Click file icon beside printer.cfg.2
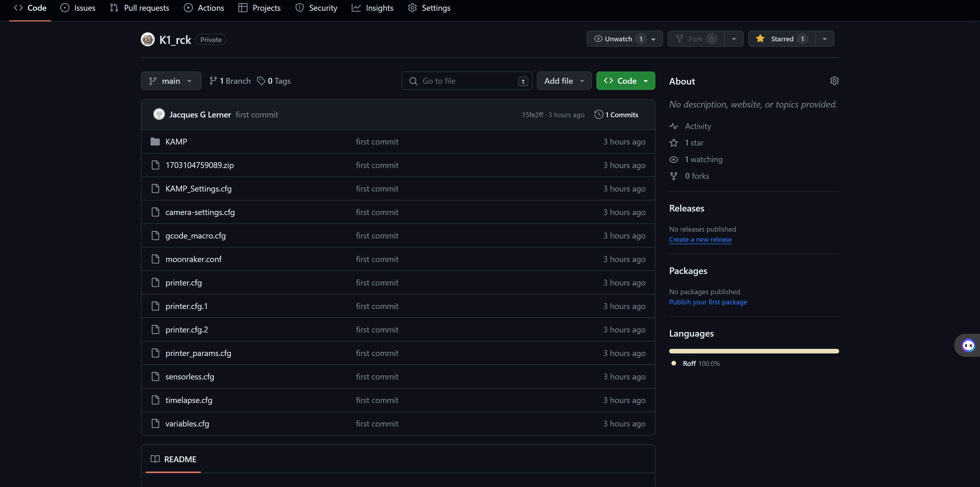Viewport: 980px width, 487px height. pos(155,329)
